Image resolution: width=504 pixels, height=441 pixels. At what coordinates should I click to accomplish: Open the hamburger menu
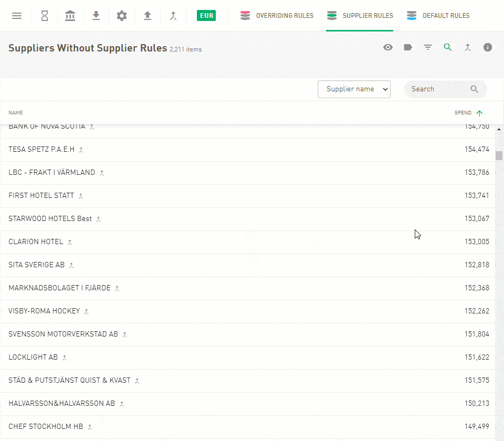pyautogui.click(x=17, y=16)
